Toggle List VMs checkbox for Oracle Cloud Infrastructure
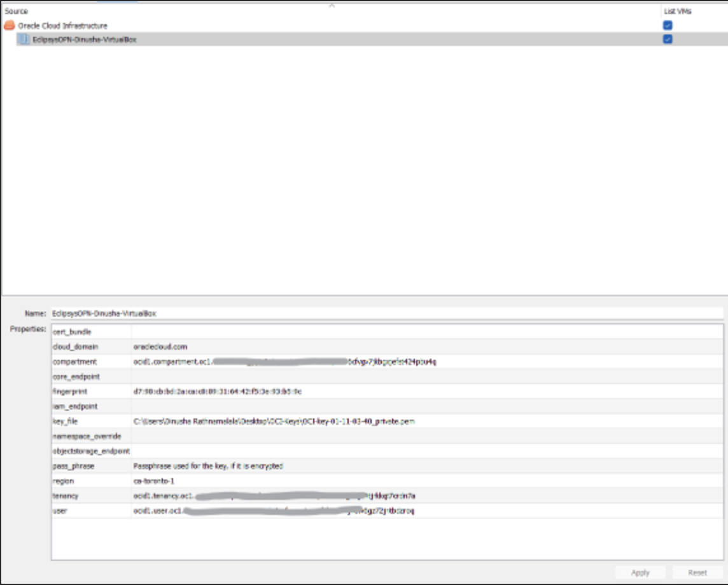 pos(668,25)
